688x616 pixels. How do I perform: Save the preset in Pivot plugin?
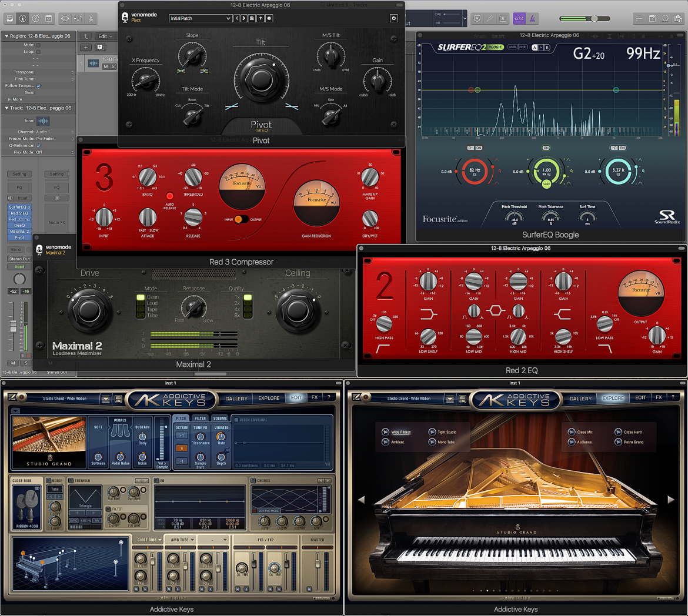pos(252,18)
